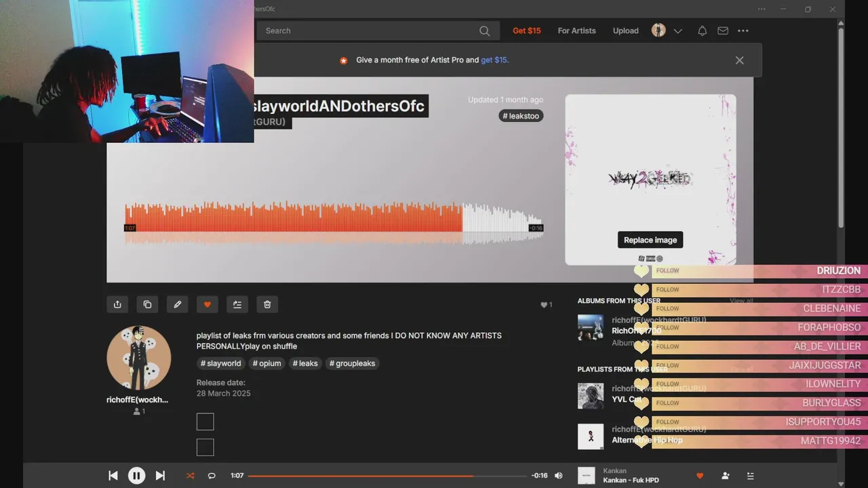Toggle shuffle in player bar
The image size is (868, 488).
[x=190, y=476]
